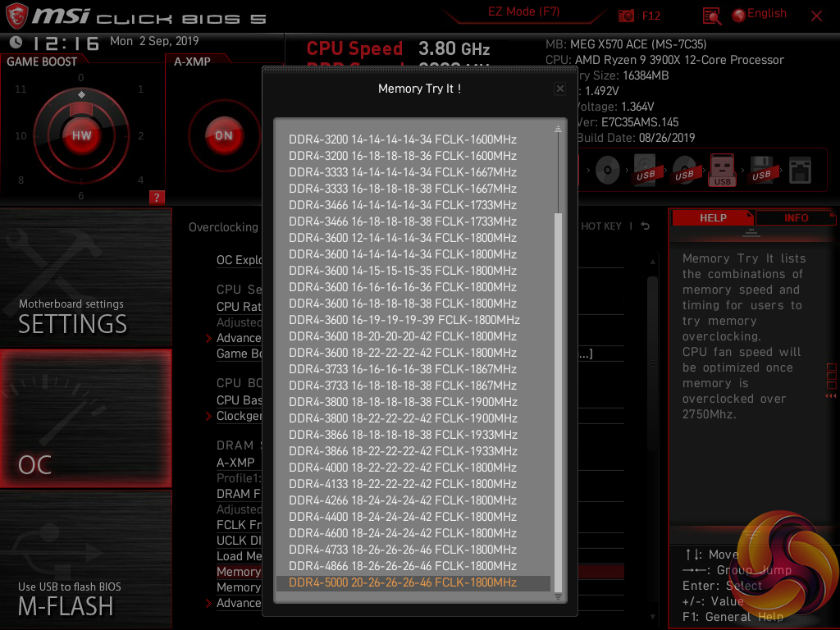This screenshot has width=840, height=630.
Task: Select DDR4-3200 16-18-18-18-36 FCLK-1600MHz
Action: 402,156
